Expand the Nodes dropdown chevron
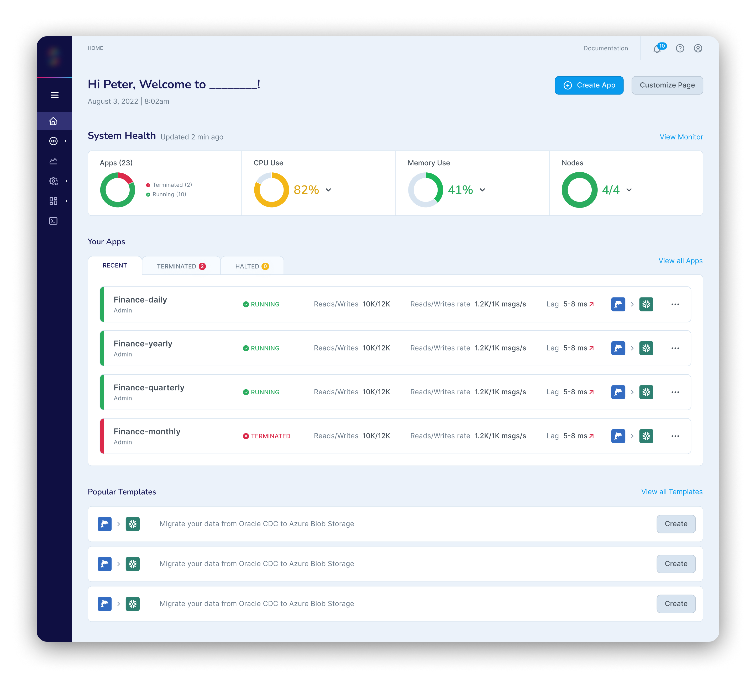 [629, 190]
